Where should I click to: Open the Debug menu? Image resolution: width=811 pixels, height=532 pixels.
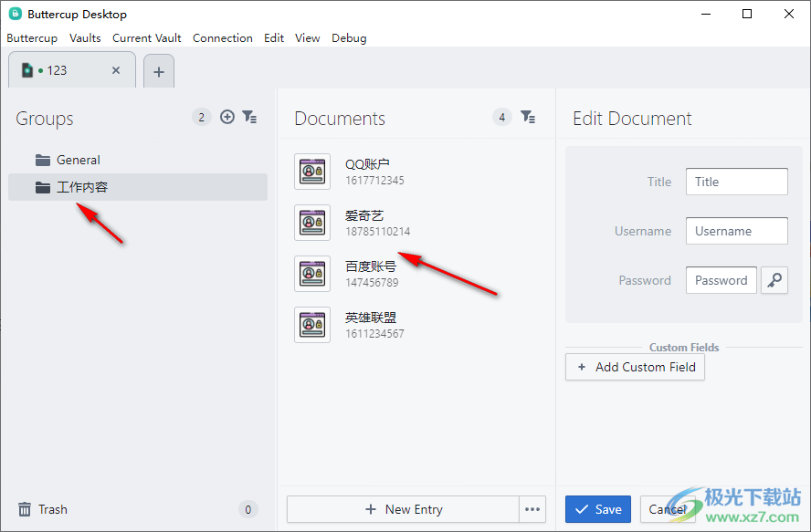pos(349,38)
